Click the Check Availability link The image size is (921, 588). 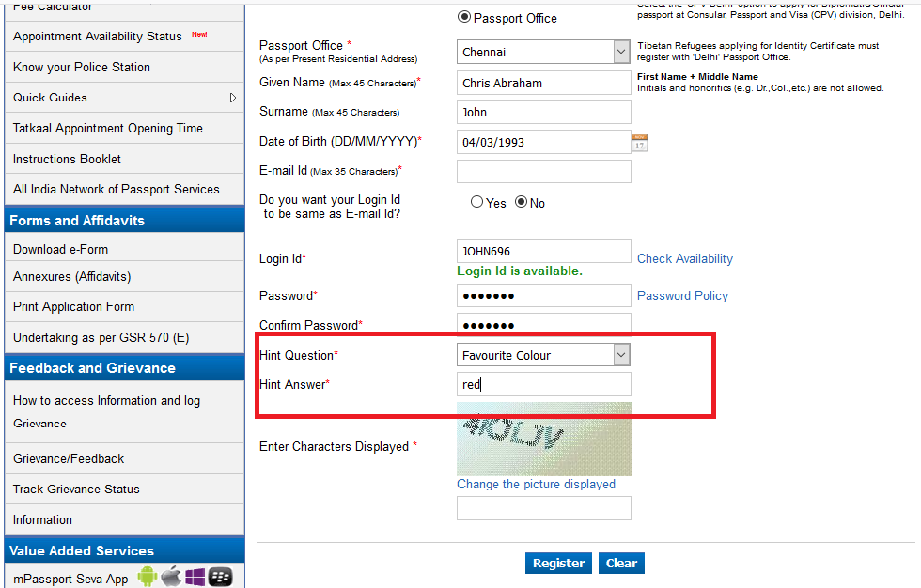[x=684, y=258]
